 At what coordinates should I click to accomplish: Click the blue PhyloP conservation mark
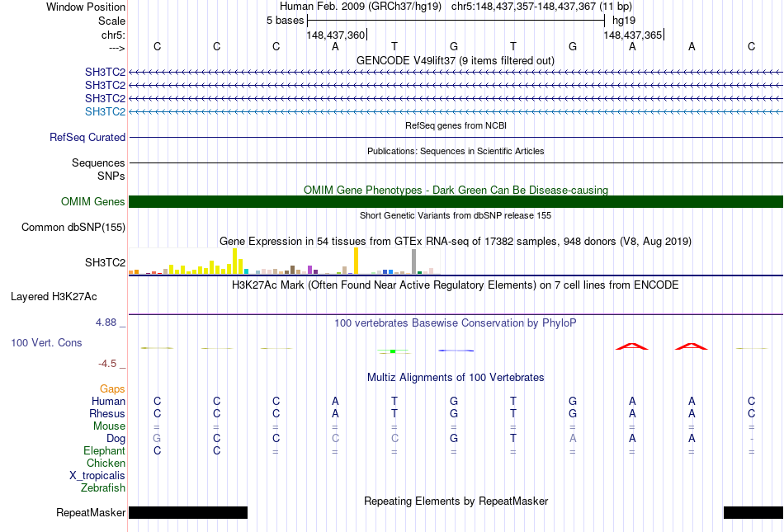pyautogui.click(x=456, y=351)
